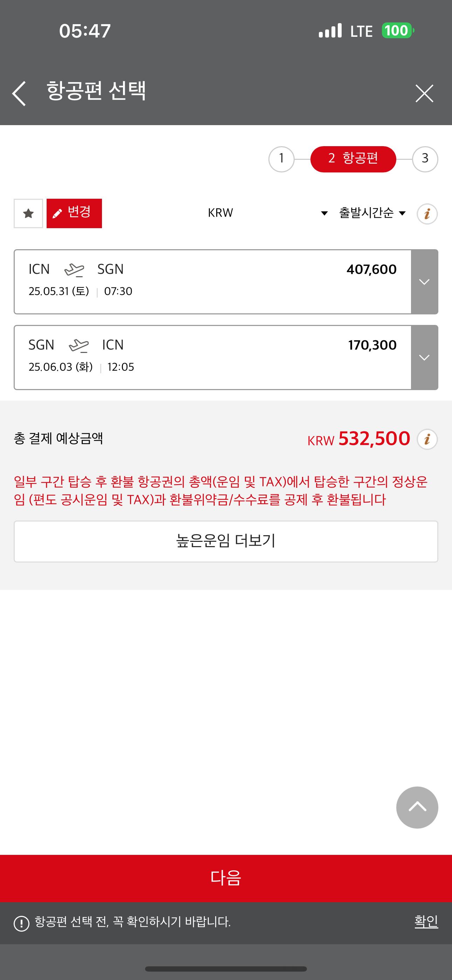Go to step 3 in progress indicator
452x980 pixels.
click(425, 159)
